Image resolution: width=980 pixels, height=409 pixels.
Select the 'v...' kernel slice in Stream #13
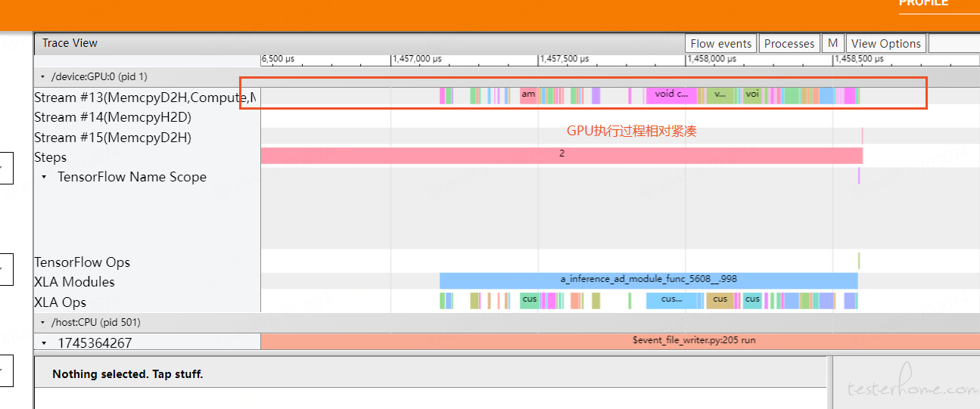pos(720,95)
